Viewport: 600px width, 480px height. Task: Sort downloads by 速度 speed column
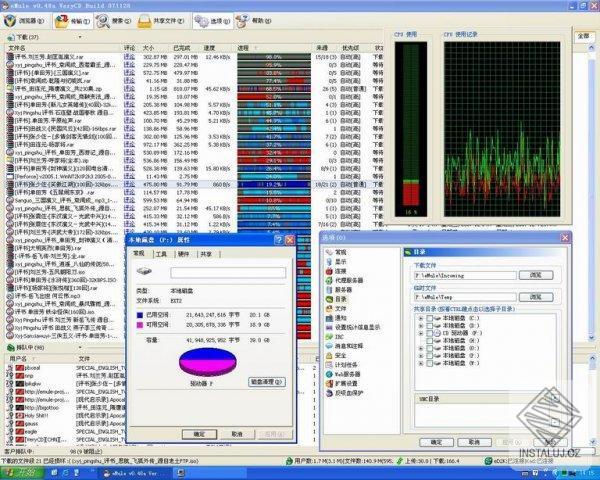(x=219, y=48)
